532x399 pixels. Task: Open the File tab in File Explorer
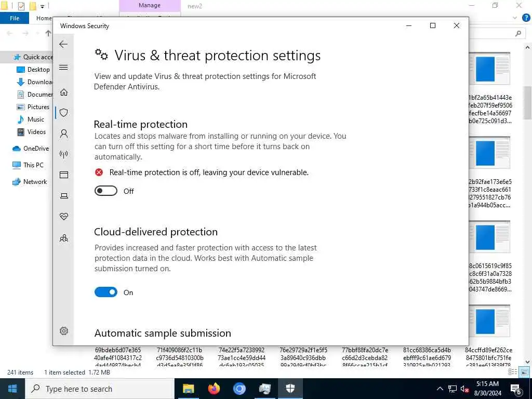(x=15, y=18)
